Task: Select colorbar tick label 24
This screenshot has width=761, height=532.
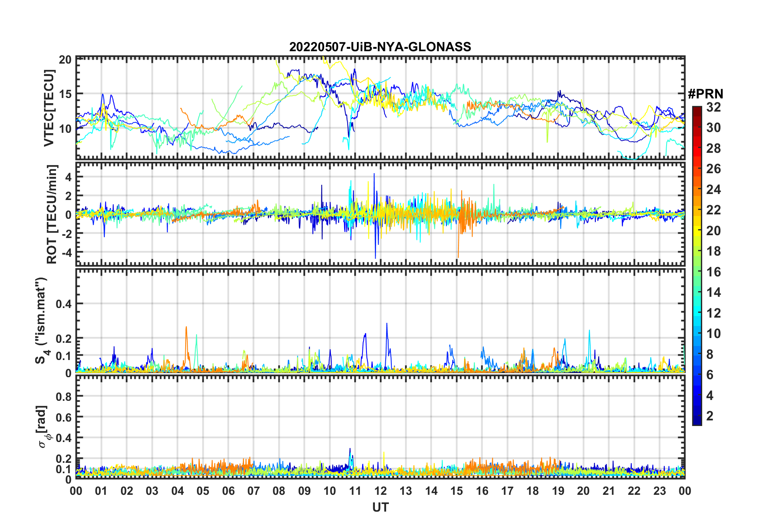Action: [x=713, y=190]
